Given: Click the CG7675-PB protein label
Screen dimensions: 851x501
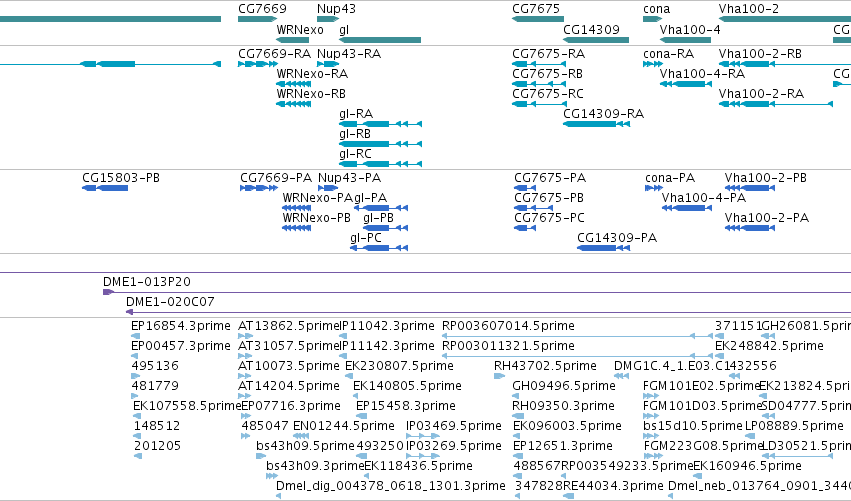Looking at the screenshot, I should coord(549,198).
